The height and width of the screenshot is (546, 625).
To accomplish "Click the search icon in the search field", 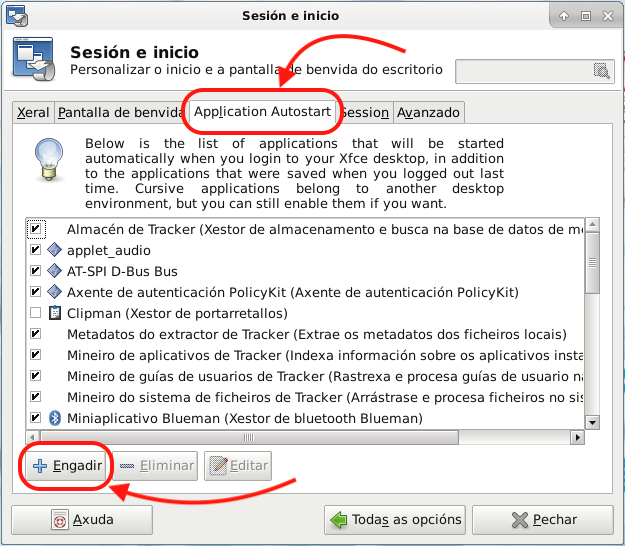I will click(x=601, y=71).
